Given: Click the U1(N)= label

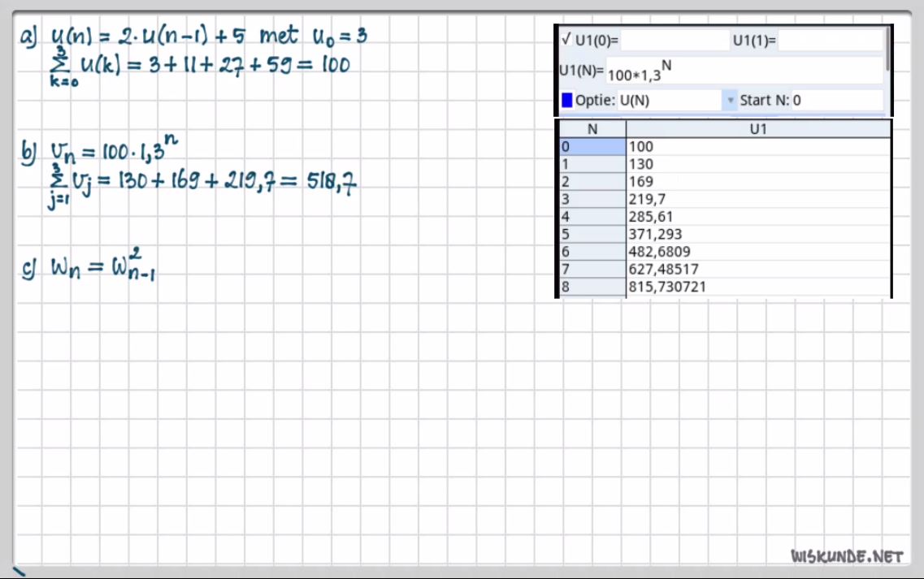Looking at the screenshot, I should coord(581,71).
